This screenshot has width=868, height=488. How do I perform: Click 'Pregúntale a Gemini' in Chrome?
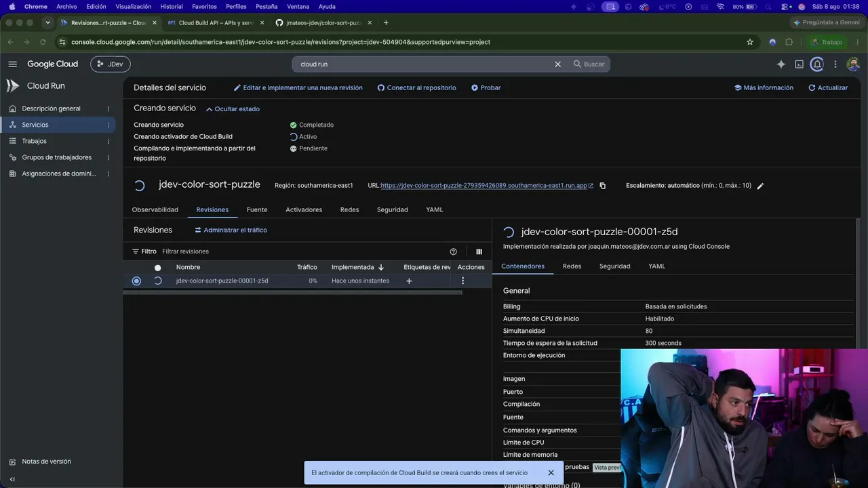tap(826, 22)
